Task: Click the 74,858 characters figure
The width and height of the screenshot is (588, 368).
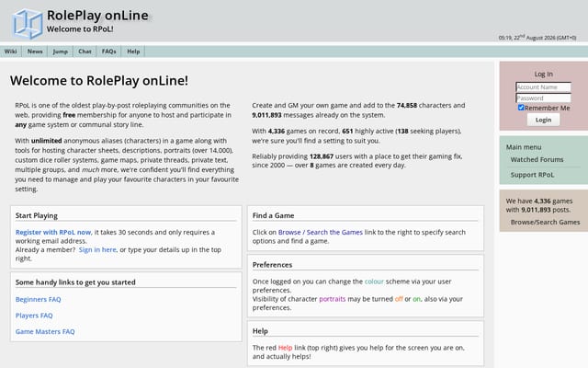Action: 406,105
